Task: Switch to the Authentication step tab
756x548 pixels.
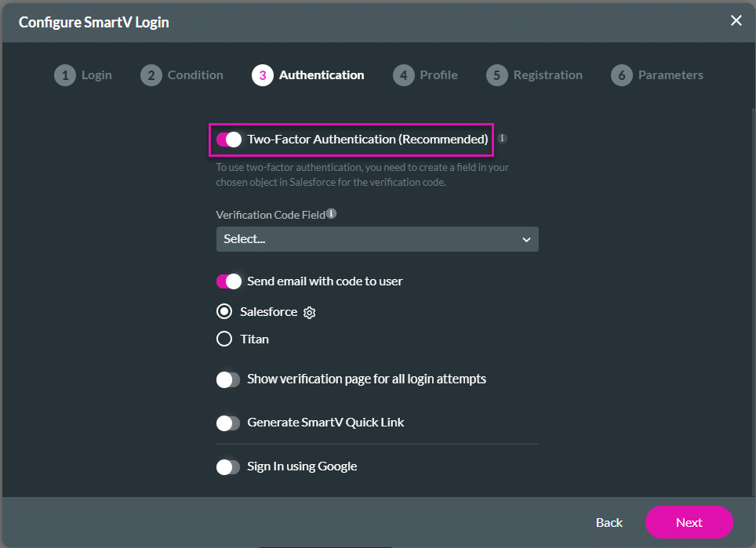Action: pos(307,74)
